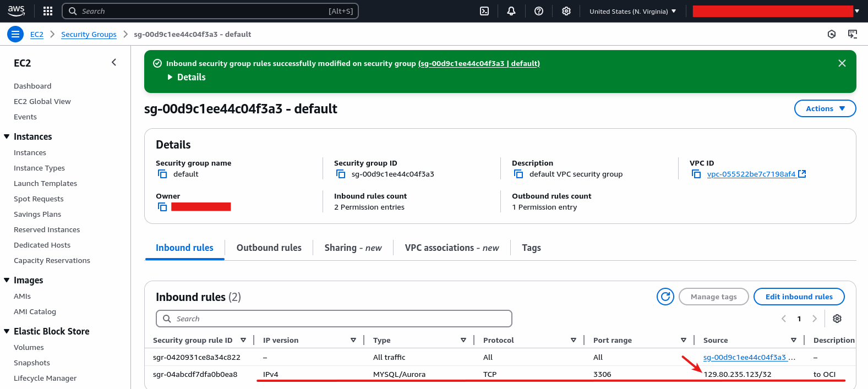Open the region selector United States (N. Virginia)
868x389 pixels.
(632, 11)
